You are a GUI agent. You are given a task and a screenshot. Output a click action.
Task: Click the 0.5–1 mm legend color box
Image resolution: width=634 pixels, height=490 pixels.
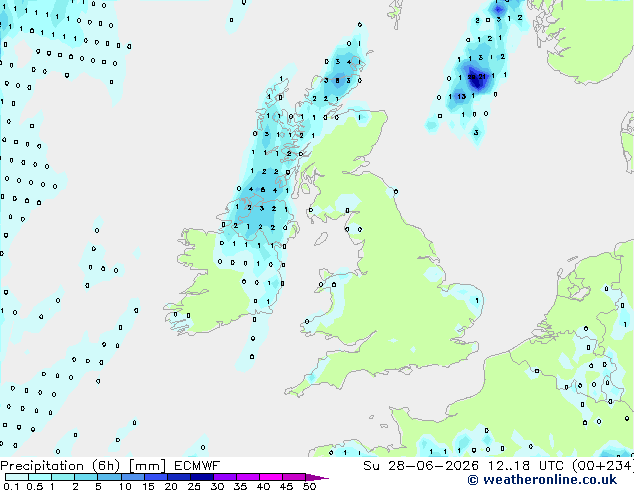(x=40, y=477)
